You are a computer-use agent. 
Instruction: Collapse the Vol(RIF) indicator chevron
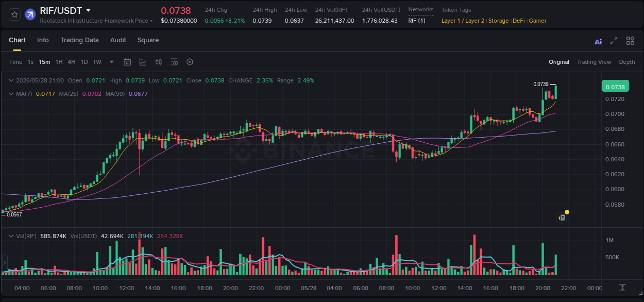point(11,236)
